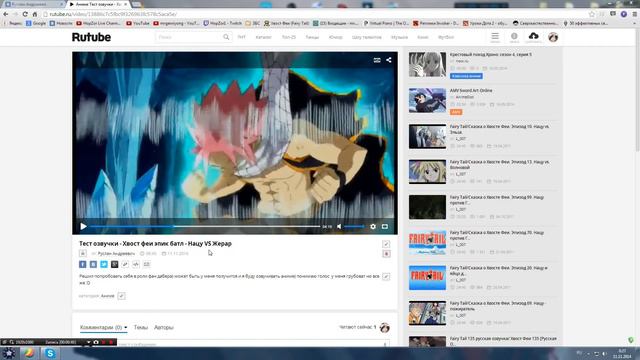The height and width of the screenshot is (360, 640).
Task: Click the embed code icon
Action: (136, 264)
